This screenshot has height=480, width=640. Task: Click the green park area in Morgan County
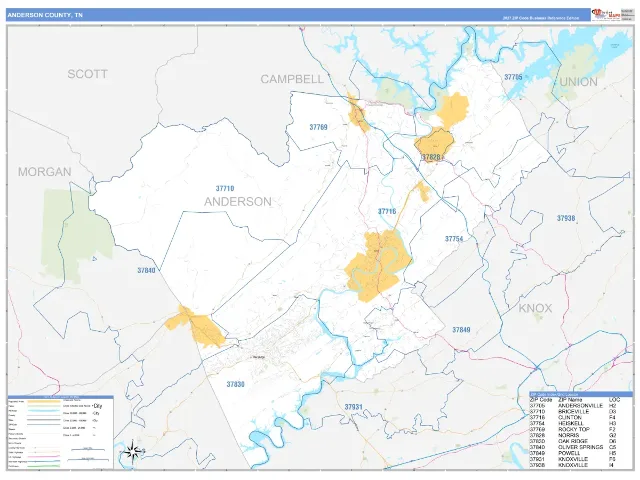coord(76,236)
